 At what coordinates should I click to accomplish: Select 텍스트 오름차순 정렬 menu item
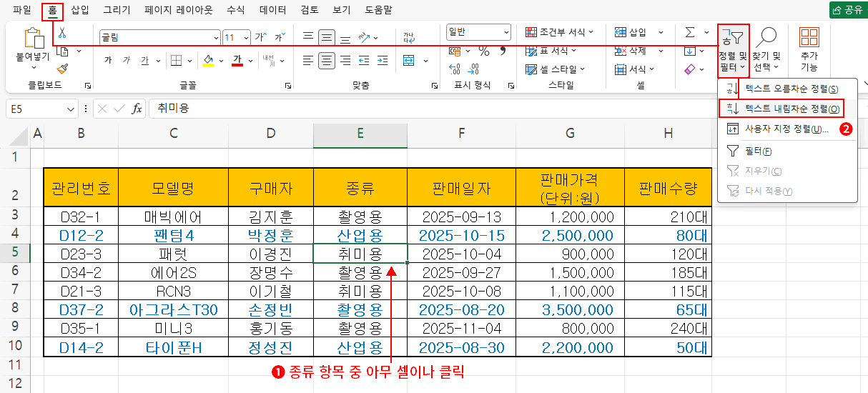[787, 89]
